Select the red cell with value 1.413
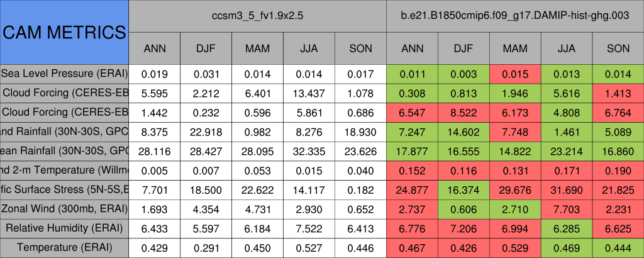The height and width of the screenshot is (258, 644). click(x=618, y=93)
